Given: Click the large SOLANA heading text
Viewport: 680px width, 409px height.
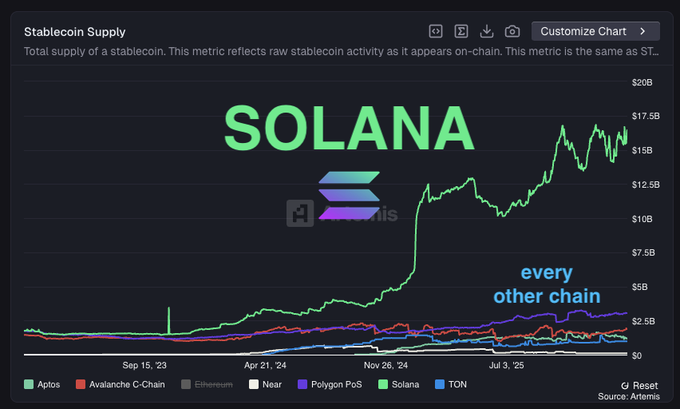Looking at the screenshot, I should coord(348,127).
